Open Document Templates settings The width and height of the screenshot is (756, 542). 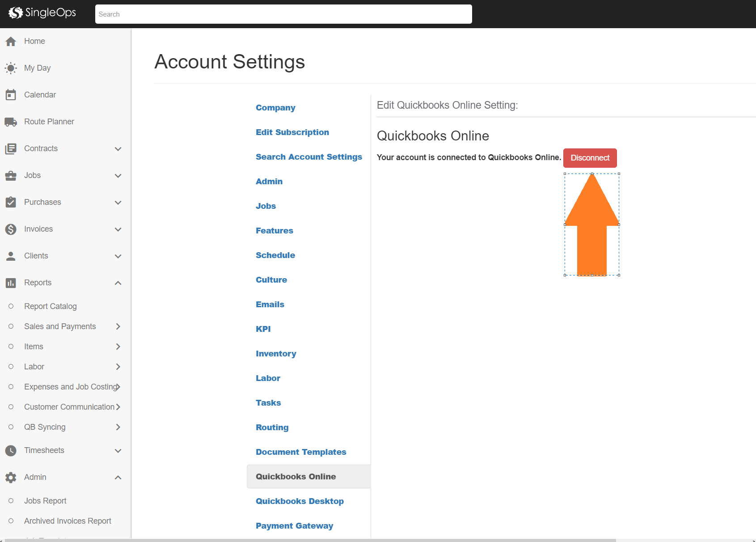click(301, 452)
